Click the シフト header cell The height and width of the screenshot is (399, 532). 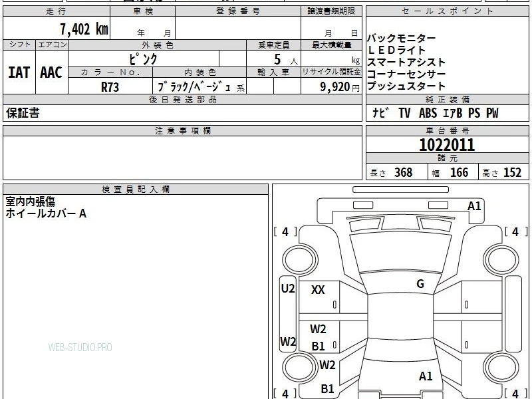click(x=19, y=45)
